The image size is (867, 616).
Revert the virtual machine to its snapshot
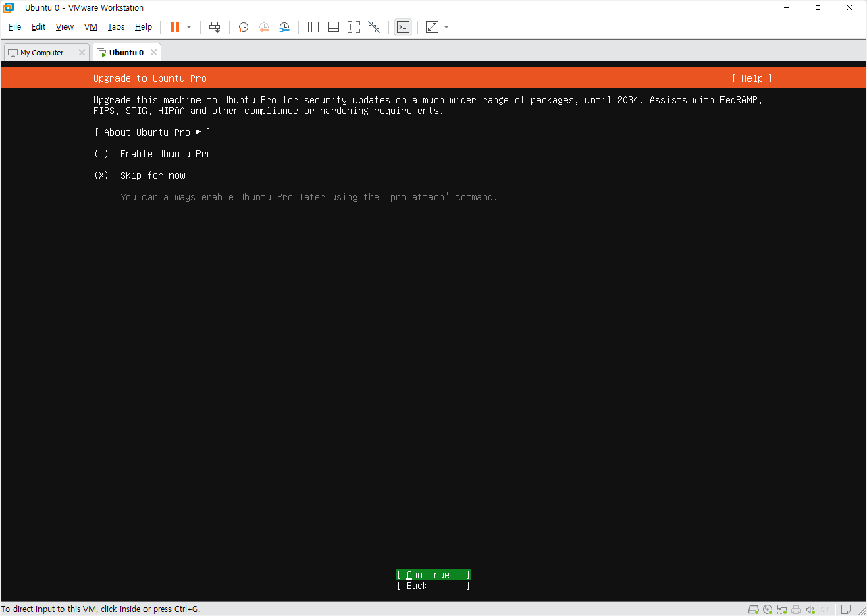(264, 27)
